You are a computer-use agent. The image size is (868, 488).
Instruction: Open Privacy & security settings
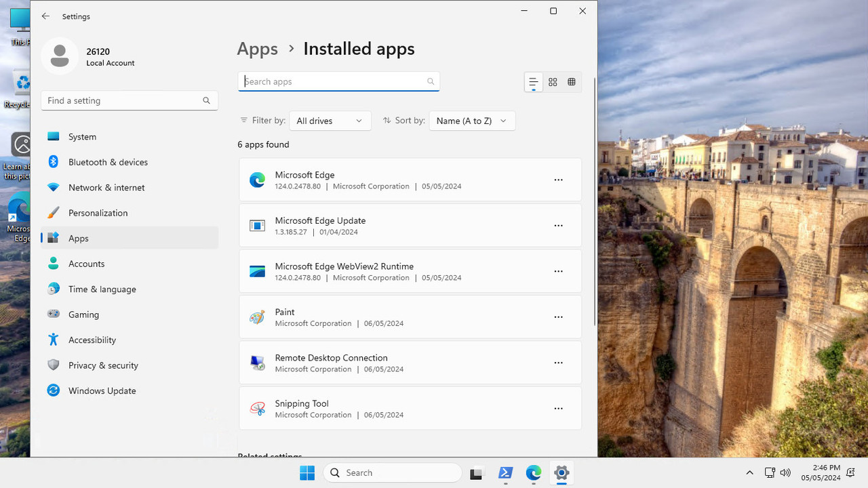pos(130,365)
